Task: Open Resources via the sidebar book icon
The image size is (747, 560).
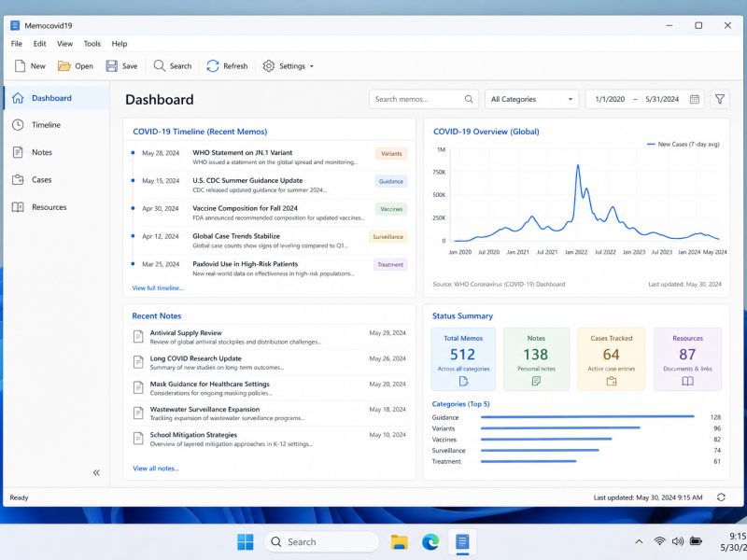Action: [18, 207]
